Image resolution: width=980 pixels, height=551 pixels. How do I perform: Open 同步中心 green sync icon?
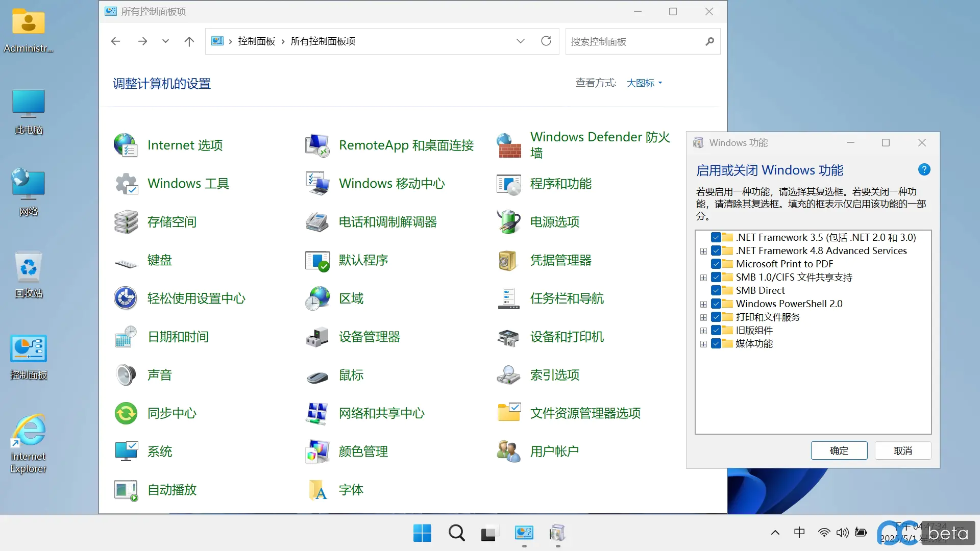tap(126, 413)
